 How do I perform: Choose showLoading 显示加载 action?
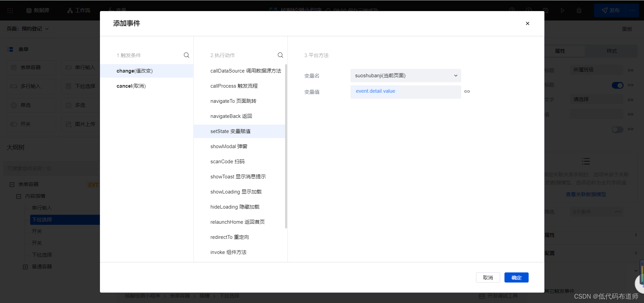(x=239, y=192)
